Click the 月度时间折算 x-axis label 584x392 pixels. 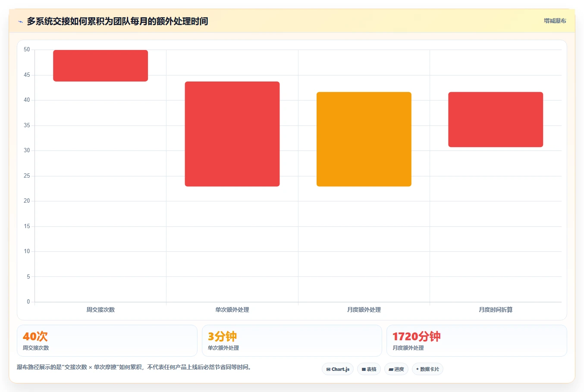(x=496, y=310)
